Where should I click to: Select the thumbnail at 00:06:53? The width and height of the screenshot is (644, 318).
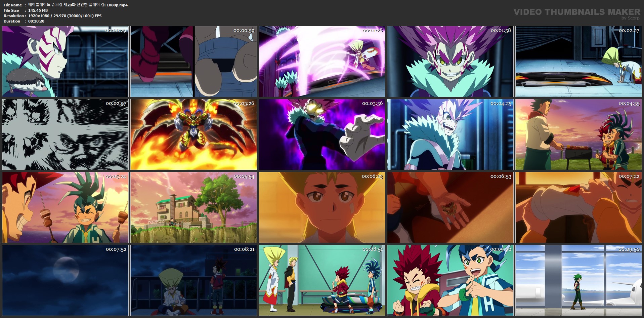[450, 207]
